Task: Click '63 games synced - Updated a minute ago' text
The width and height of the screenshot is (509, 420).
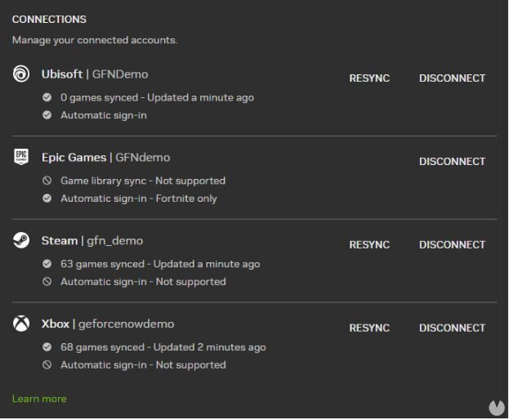Action: click(160, 264)
